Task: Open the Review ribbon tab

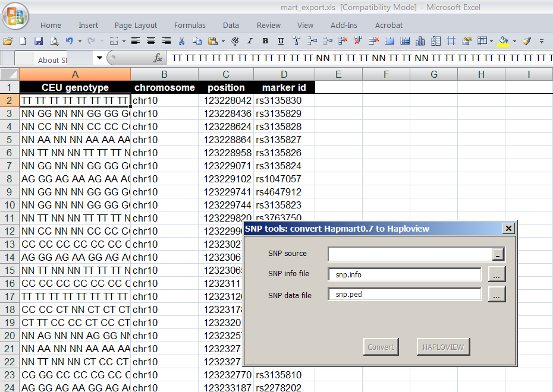Action: point(269,26)
